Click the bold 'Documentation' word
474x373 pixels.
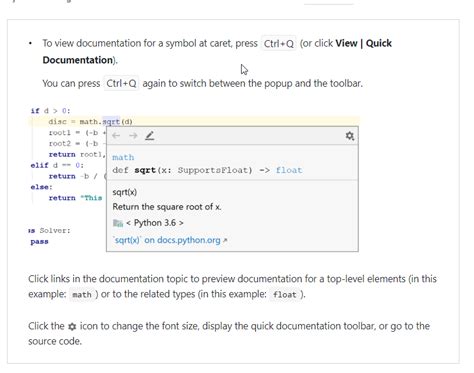(78, 60)
